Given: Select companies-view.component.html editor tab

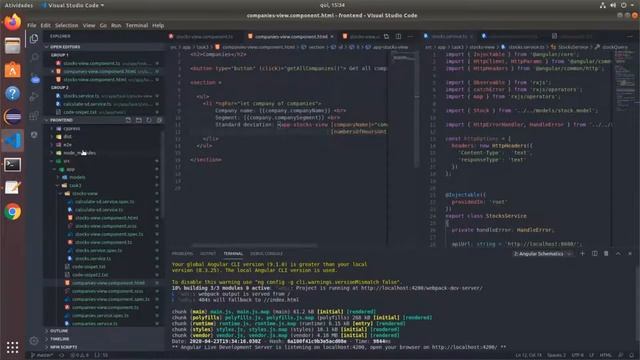Looking at the screenshot, I should point(291,36).
